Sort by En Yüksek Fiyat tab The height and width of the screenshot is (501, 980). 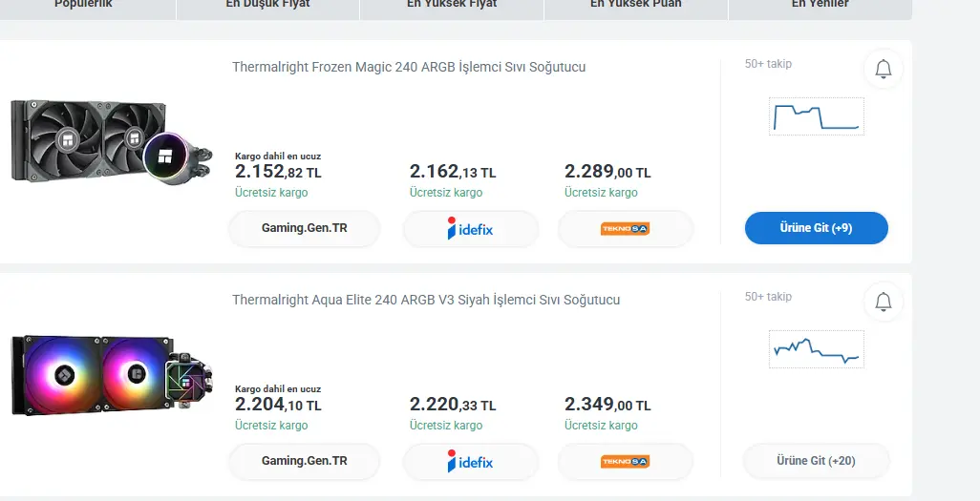[452, 8]
